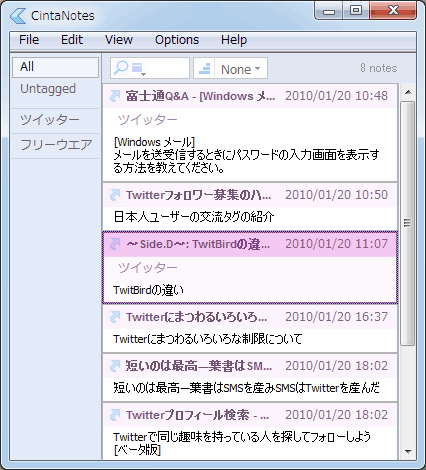426x470 pixels.
Task: Open the File menu
Action: pyautogui.click(x=29, y=40)
